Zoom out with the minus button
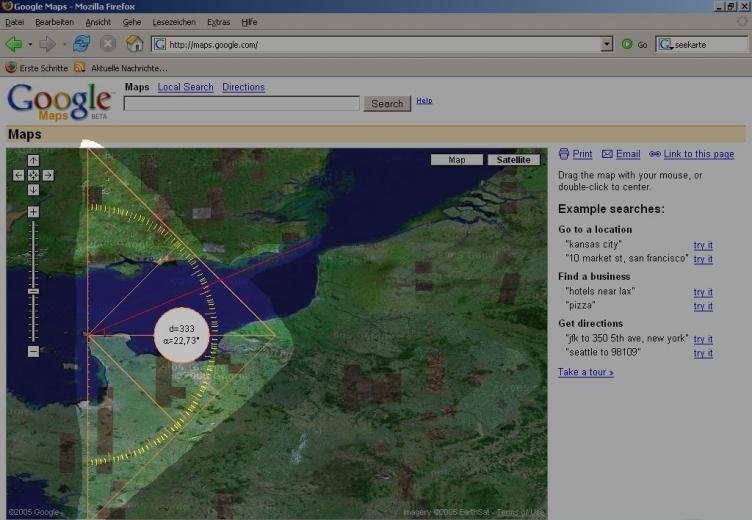Image resolution: width=752 pixels, height=520 pixels. tap(33, 352)
